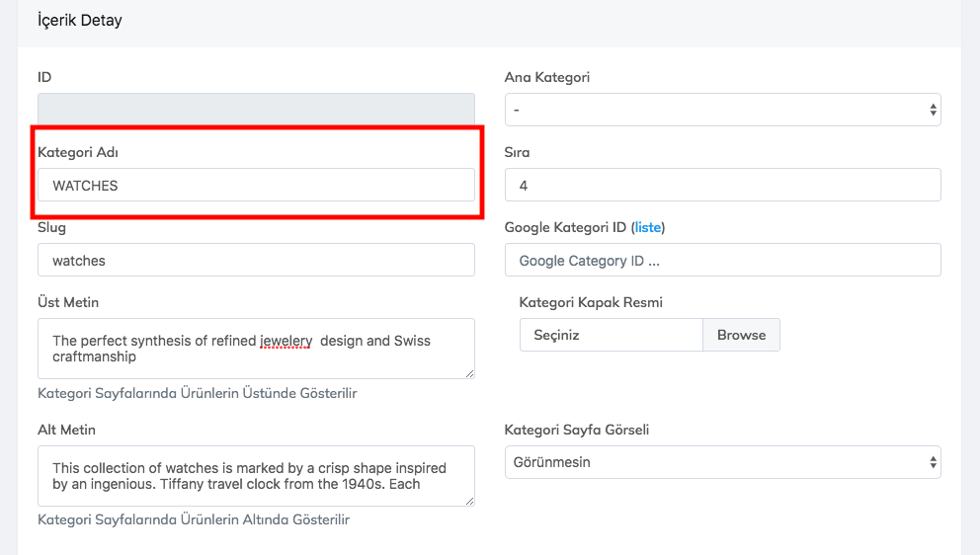Screen dimensions: 980x555
Task: Click the "Kategori Kapak Resmi" label
Action: pyautogui.click(x=591, y=302)
